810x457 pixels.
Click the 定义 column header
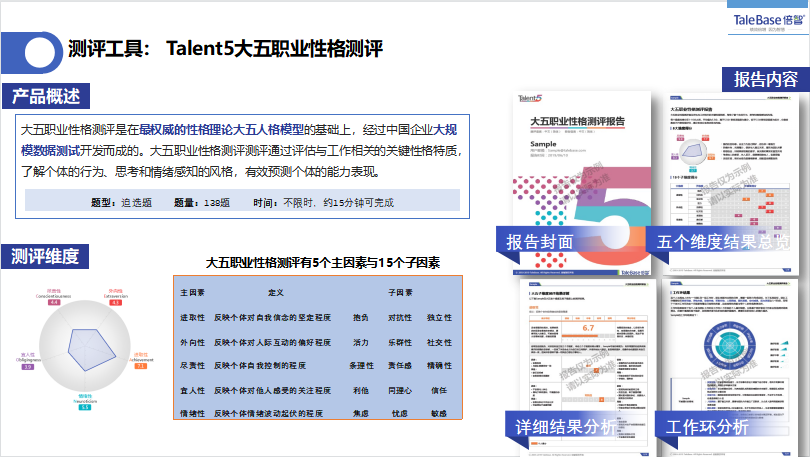tap(276, 292)
